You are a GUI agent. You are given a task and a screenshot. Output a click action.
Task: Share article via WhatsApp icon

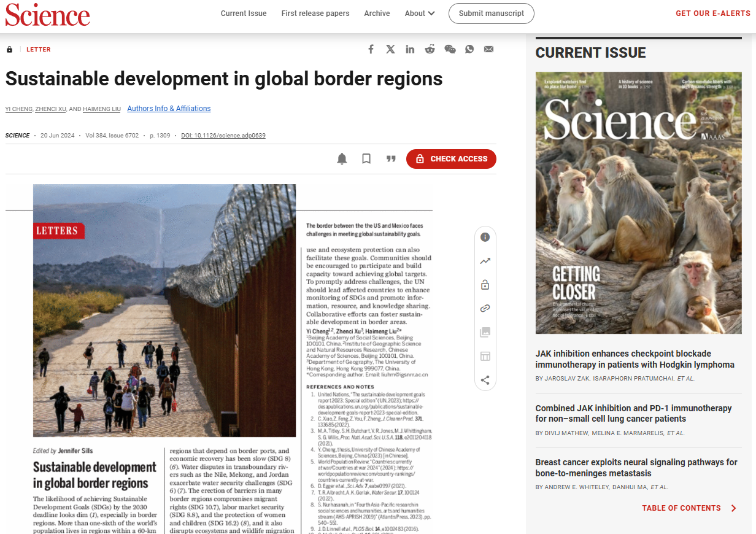[469, 49]
